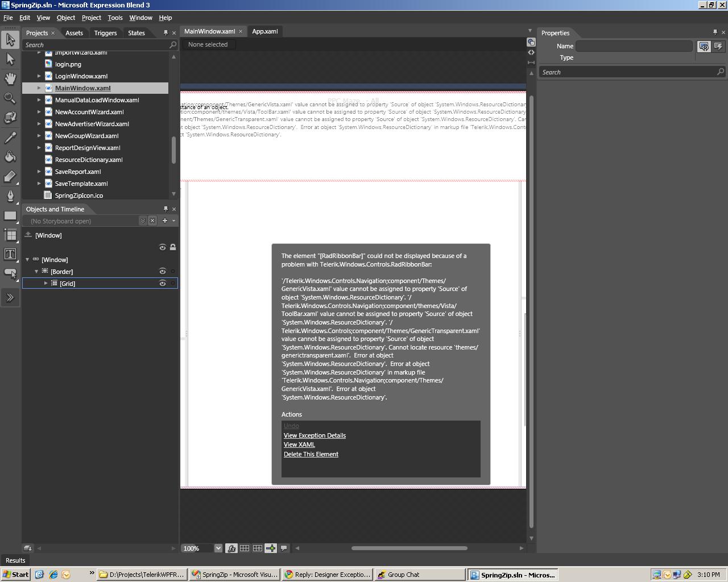728x582 pixels.
Task: Select the Grid layout panel tool
Action: 10,235
